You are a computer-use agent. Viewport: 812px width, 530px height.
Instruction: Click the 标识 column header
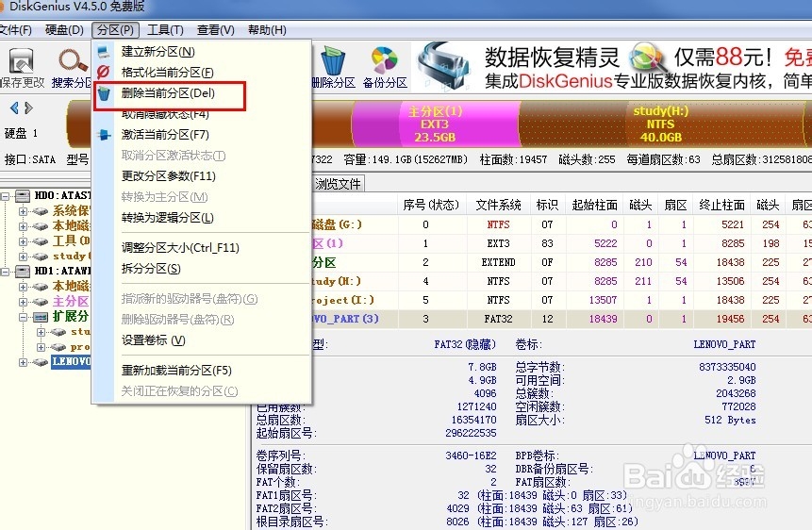point(547,206)
